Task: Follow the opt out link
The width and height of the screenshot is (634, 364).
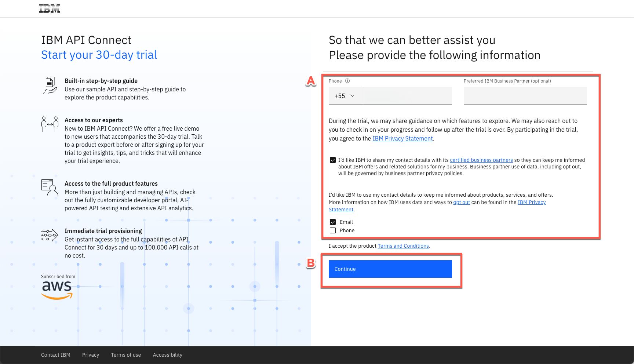Action: point(462,202)
